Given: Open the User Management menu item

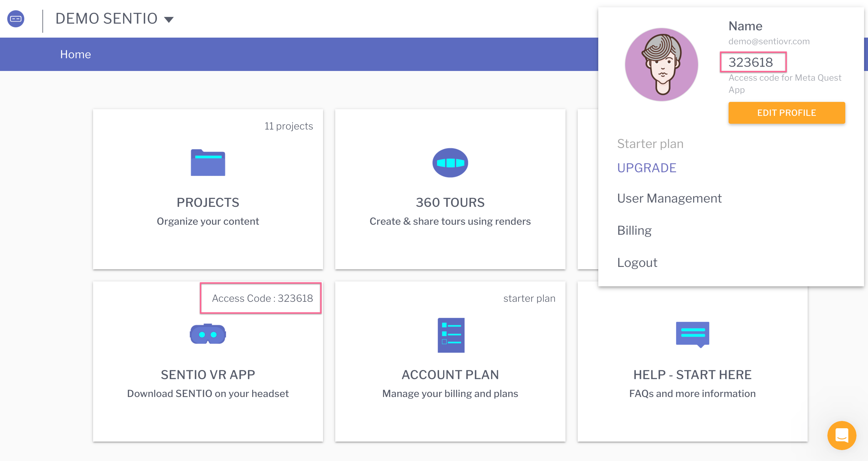Looking at the screenshot, I should coord(669,198).
